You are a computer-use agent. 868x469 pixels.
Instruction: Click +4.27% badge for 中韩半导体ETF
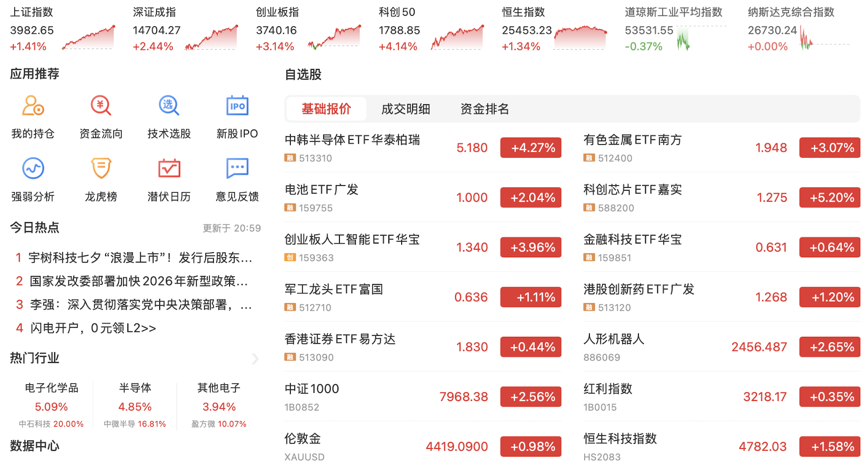530,147
